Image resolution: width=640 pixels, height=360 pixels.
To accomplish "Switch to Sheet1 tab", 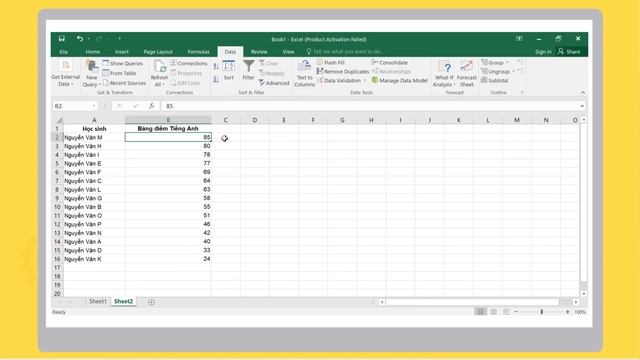I will coord(98,302).
